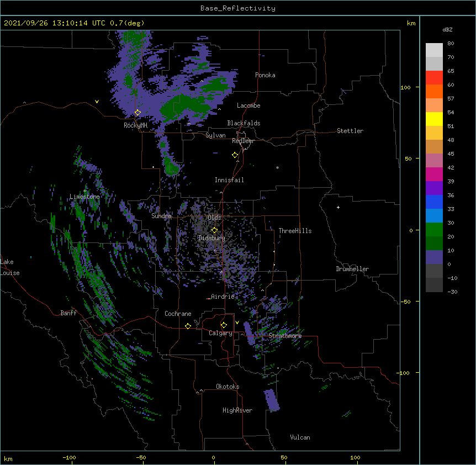476x465 pixels.
Task: Select the white plus marker north of Drumheller
Action: [338, 207]
